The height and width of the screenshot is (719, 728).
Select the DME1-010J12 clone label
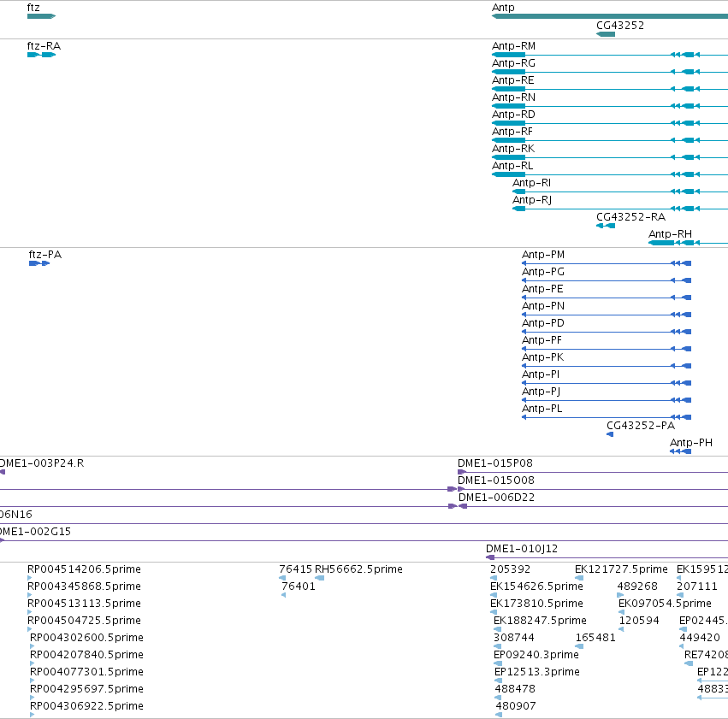pyautogui.click(x=522, y=549)
